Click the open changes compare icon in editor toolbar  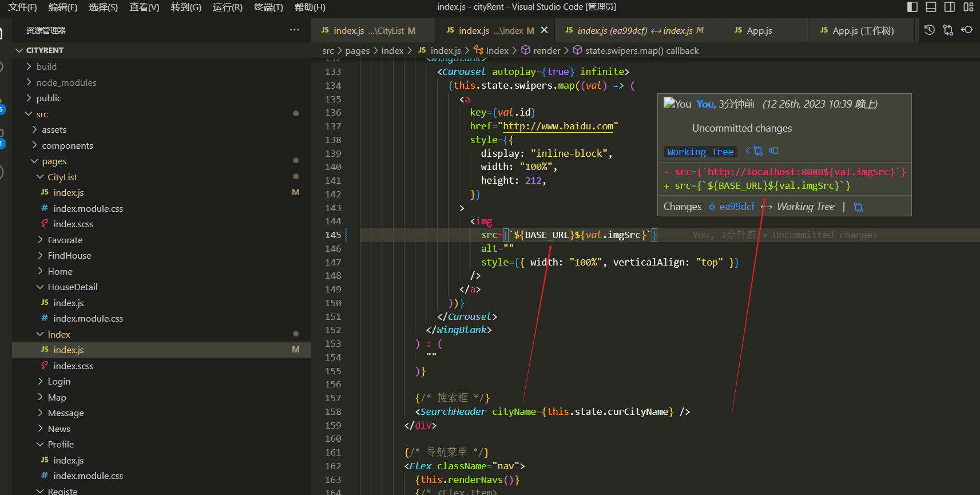[x=948, y=30]
